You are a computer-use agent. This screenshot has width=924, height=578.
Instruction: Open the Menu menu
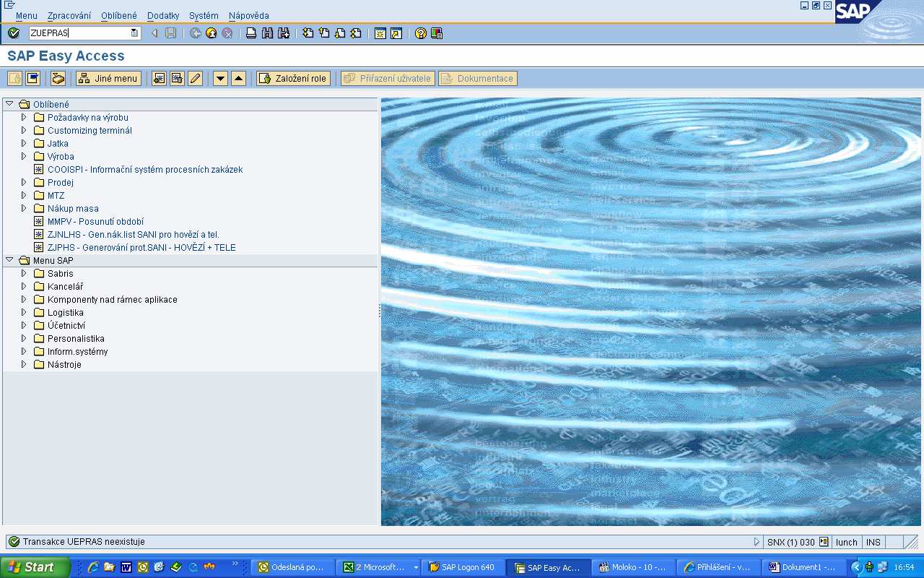pos(27,16)
